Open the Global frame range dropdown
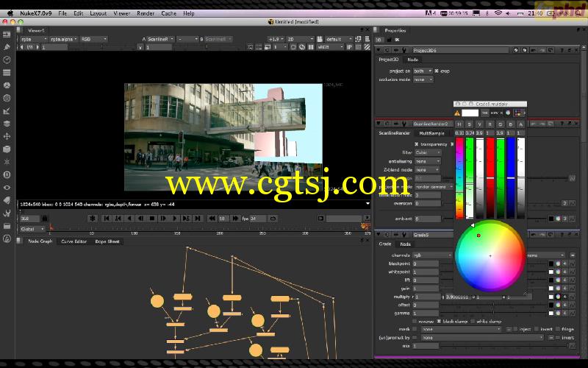The height and width of the screenshot is (368, 588). (x=32, y=229)
